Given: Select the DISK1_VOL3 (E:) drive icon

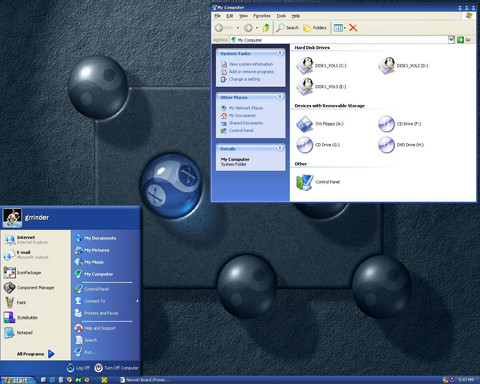Looking at the screenshot, I should click(305, 87).
